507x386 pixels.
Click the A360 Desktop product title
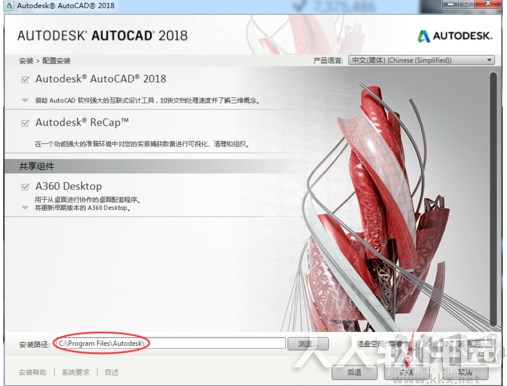tap(69, 186)
